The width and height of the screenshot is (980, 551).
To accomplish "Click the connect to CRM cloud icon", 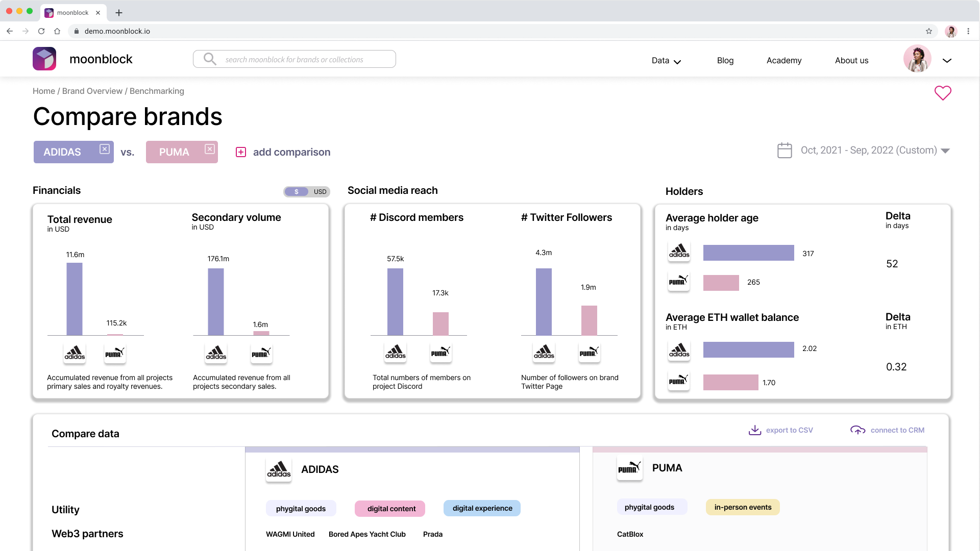I will click(x=858, y=430).
